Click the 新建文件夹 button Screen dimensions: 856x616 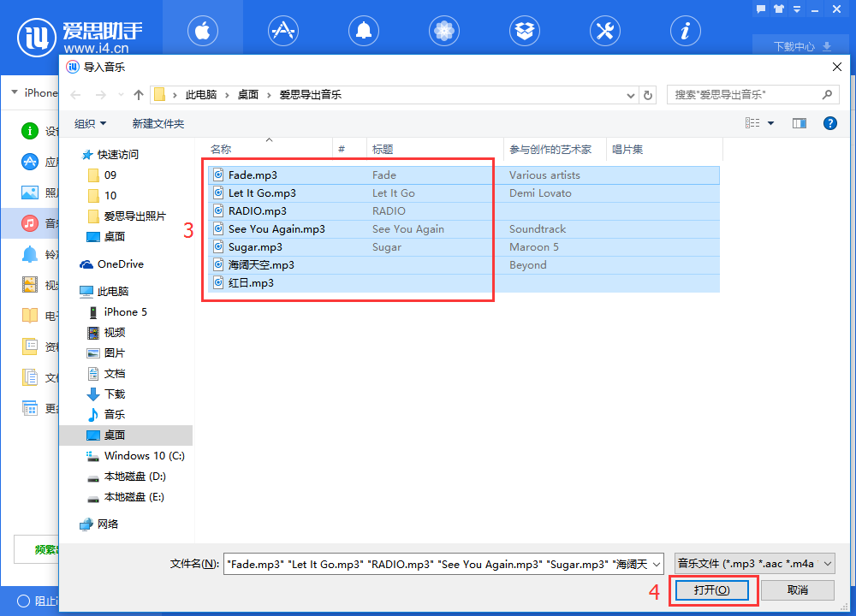point(158,122)
